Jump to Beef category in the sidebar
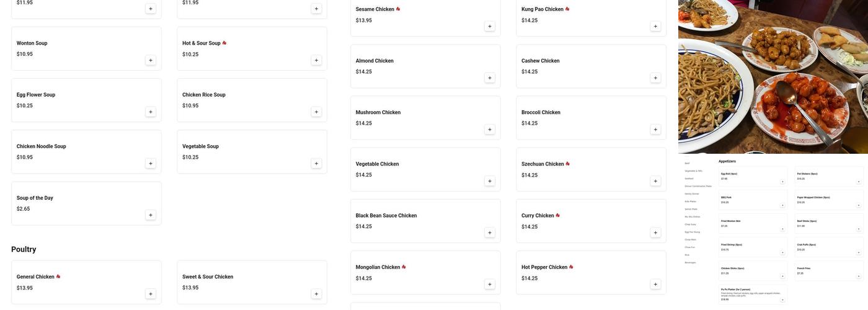The image size is (868, 310). (687, 163)
